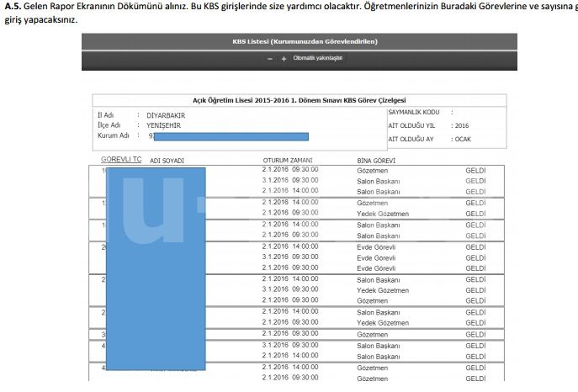Click the DİYARBAKIR province value

[166, 116]
